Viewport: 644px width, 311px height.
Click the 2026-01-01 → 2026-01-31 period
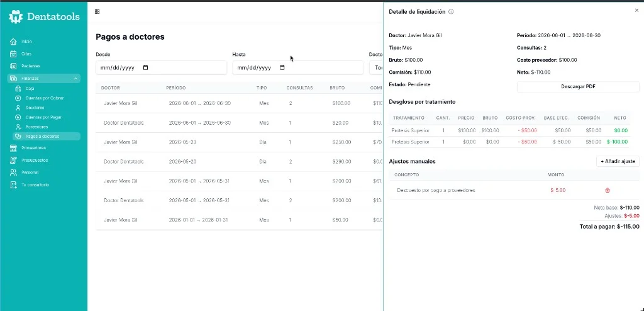point(198,220)
